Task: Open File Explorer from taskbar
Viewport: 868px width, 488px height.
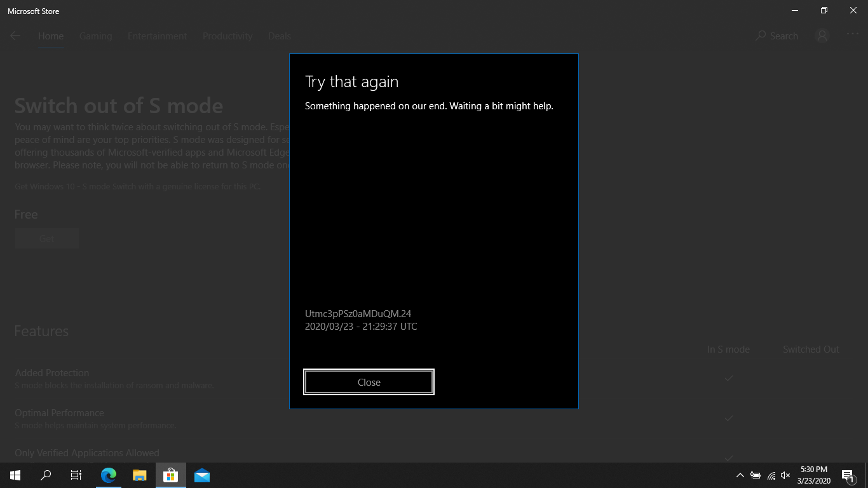Action: click(140, 475)
